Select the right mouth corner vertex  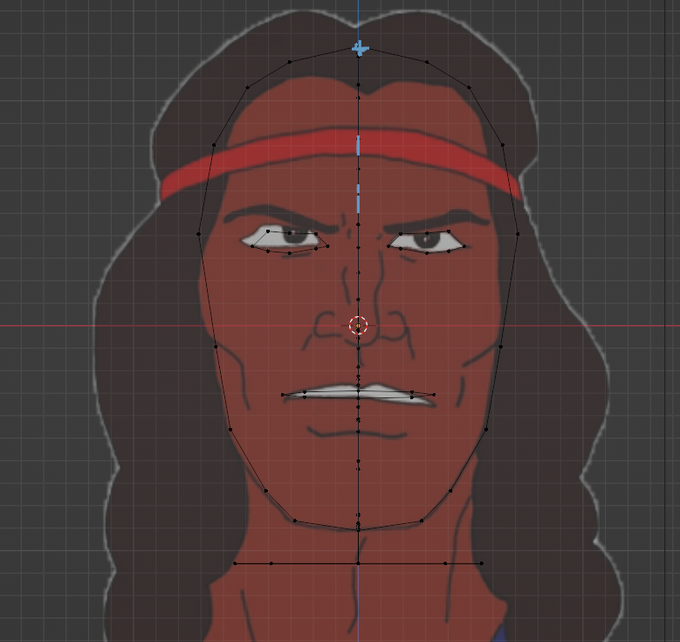pyautogui.click(x=434, y=395)
